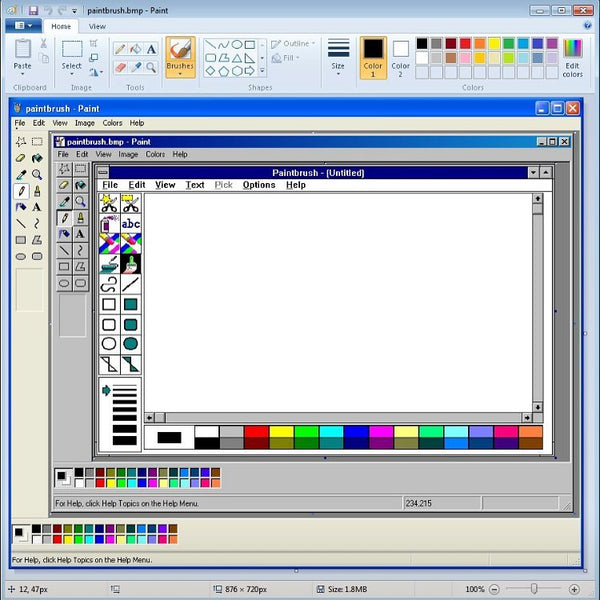Click the help icon in ribbon corner
This screenshot has width=600, height=600.
pyautogui.click(x=587, y=26)
